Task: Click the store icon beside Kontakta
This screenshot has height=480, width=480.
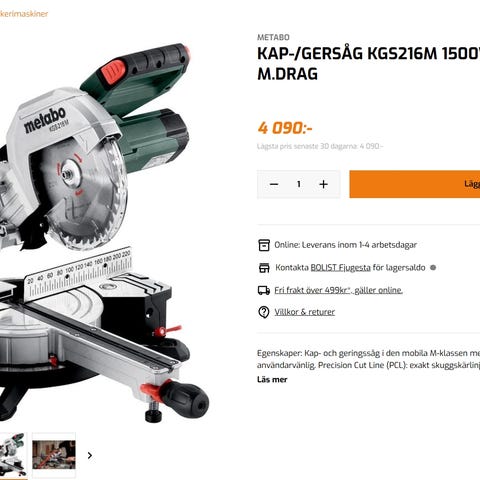Action: tap(264, 268)
